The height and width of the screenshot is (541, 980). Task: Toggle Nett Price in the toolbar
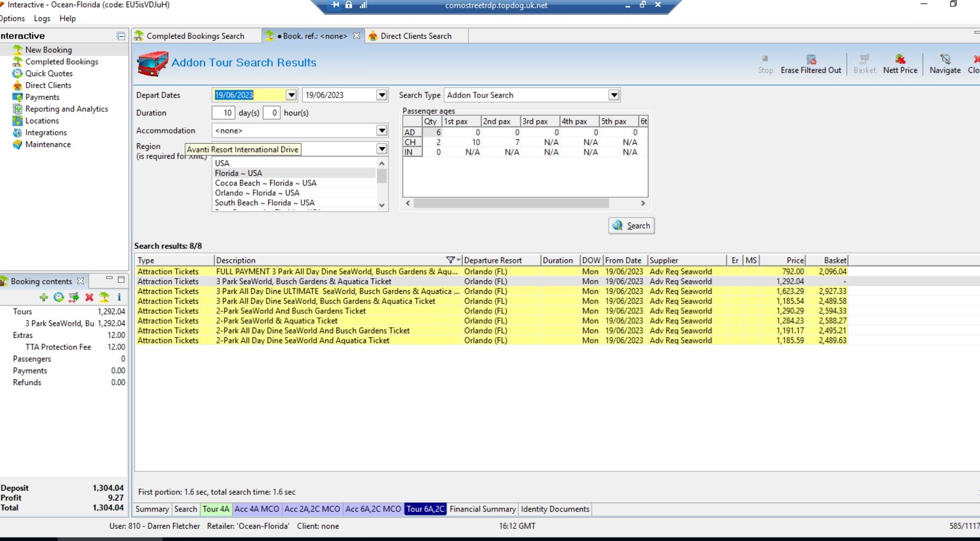pos(900,64)
